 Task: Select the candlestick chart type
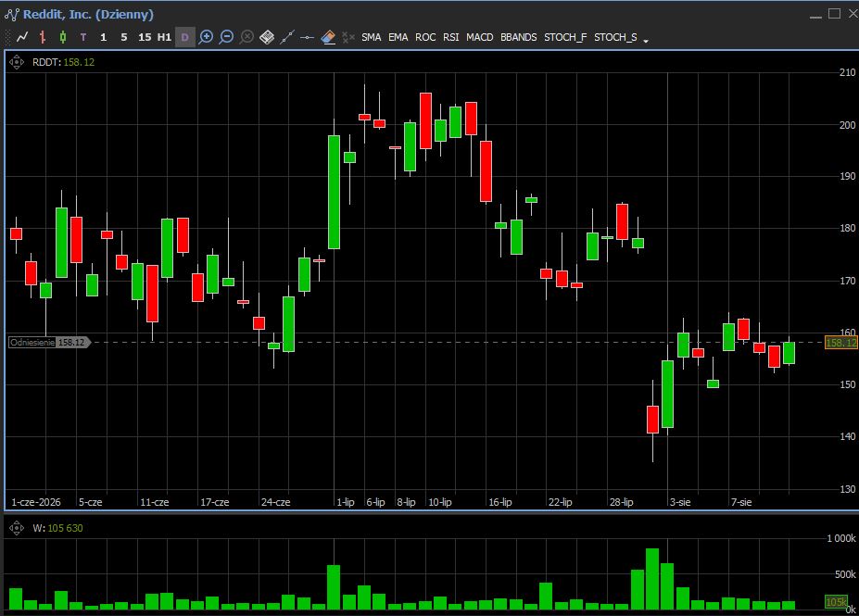tap(63, 37)
